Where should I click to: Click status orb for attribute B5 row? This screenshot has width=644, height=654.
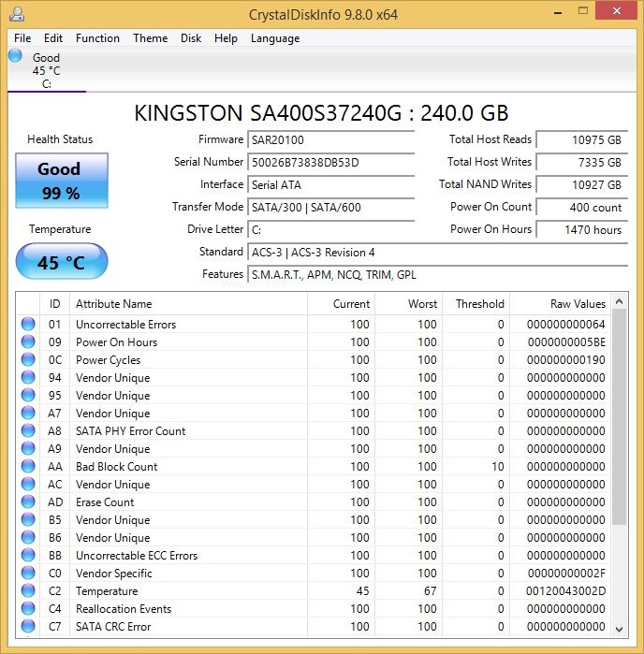coord(28,519)
